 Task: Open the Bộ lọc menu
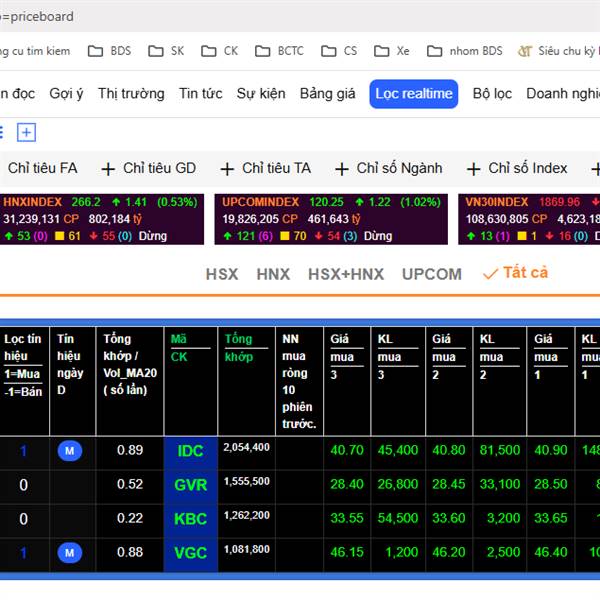[492, 94]
